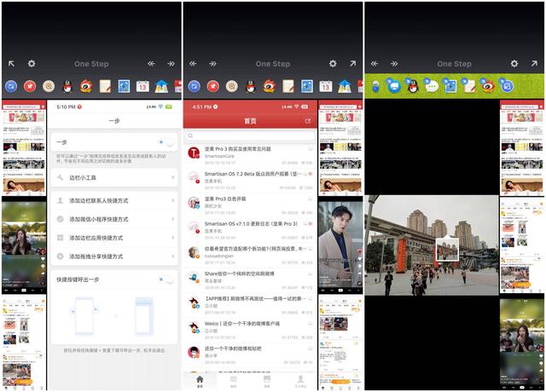
Task: Select the 首页 home tab at bottom
Action: 200,381
